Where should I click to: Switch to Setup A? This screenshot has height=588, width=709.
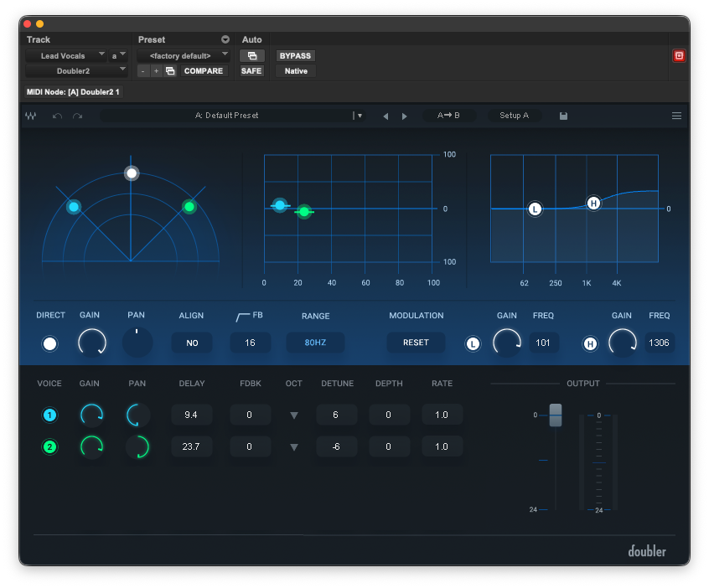(514, 116)
